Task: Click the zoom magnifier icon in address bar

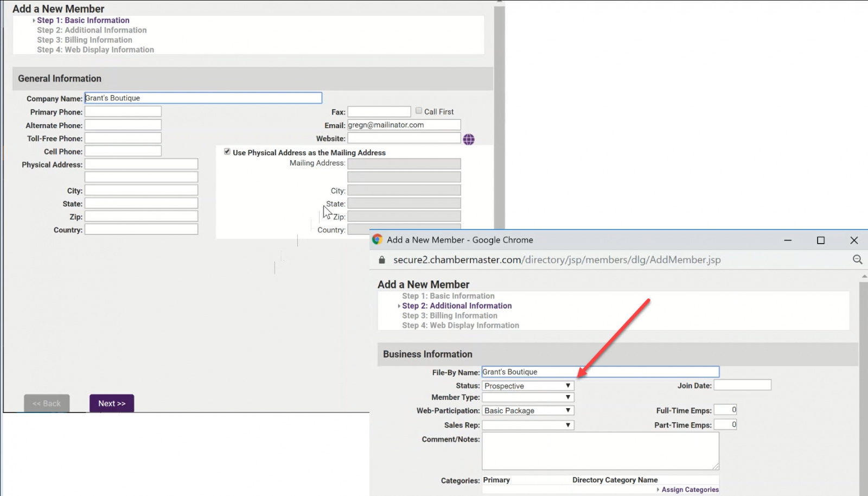Action: 857,260
